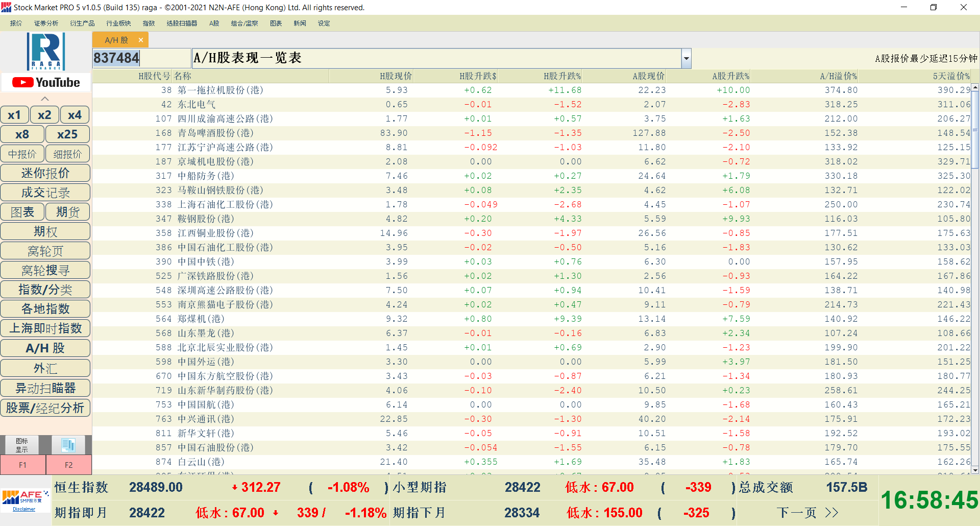The width and height of the screenshot is (980, 526).
Task: Click the RAGA Finance logo
Action: point(46,51)
